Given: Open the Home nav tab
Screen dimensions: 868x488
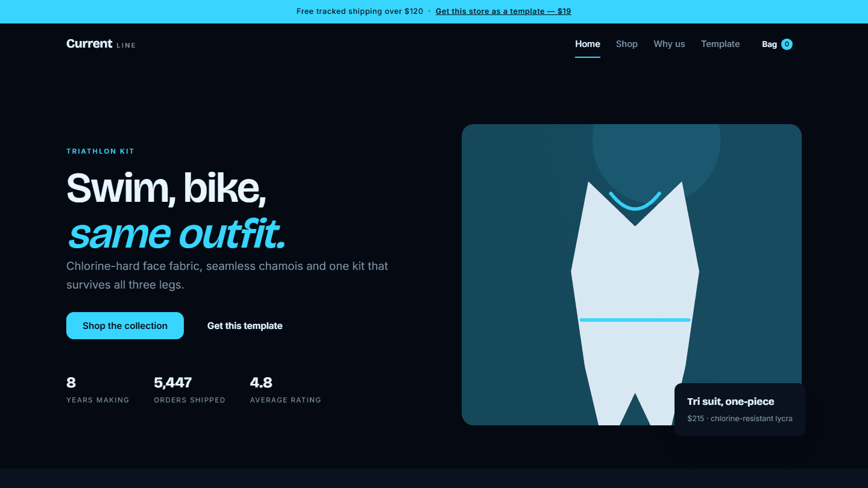Looking at the screenshot, I should pos(588,44).
